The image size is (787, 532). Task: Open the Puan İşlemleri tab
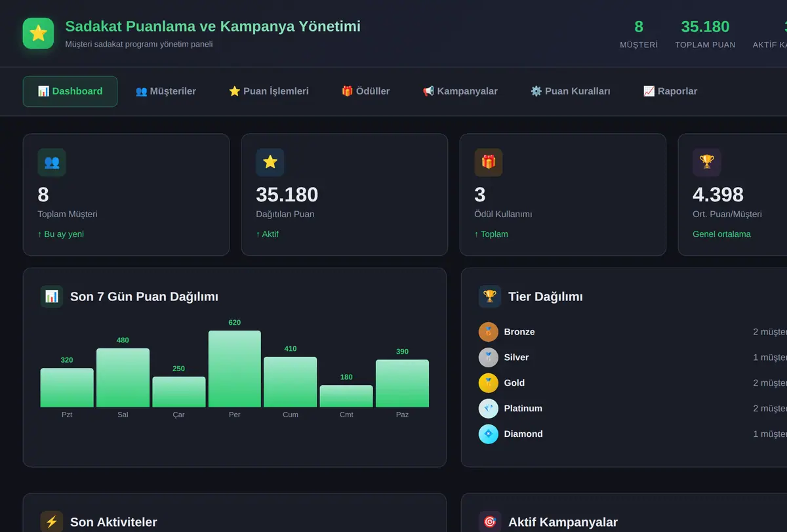(x=269, y=91)
